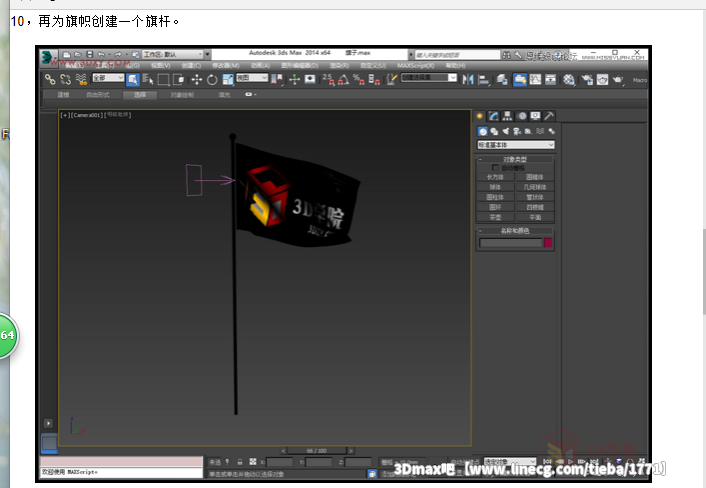Select the Geometry category icon

coord(483,131)
